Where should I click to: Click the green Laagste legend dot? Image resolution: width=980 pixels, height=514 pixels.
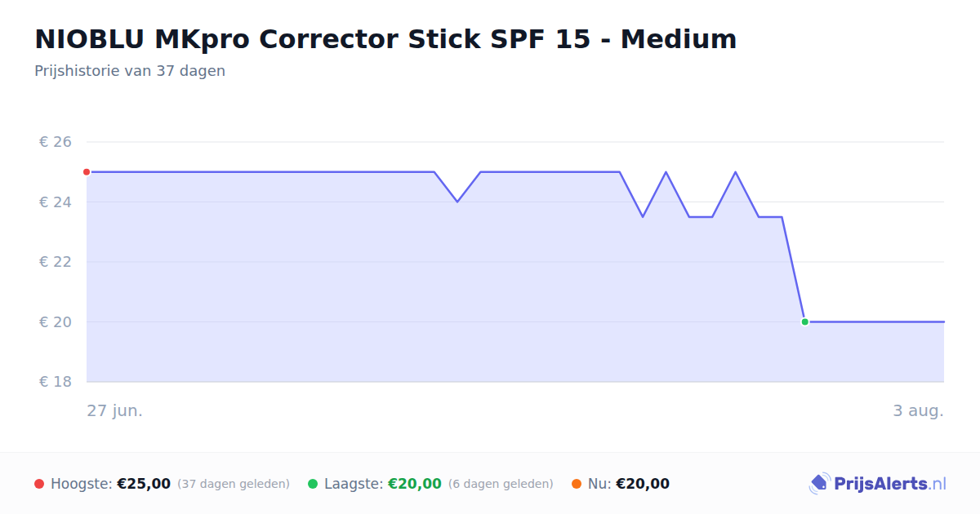[313, 484]
